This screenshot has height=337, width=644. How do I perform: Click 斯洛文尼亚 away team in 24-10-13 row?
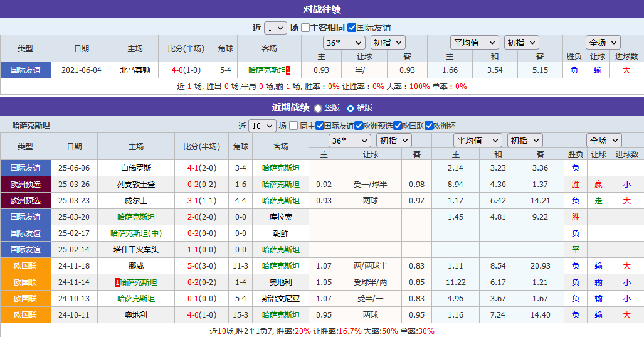tap(280, 298)
